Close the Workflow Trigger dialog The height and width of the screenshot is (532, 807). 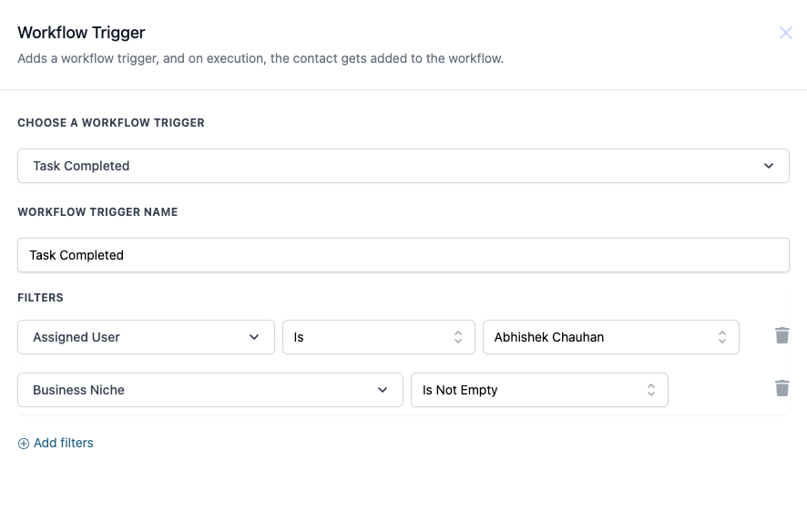[785, 34]
